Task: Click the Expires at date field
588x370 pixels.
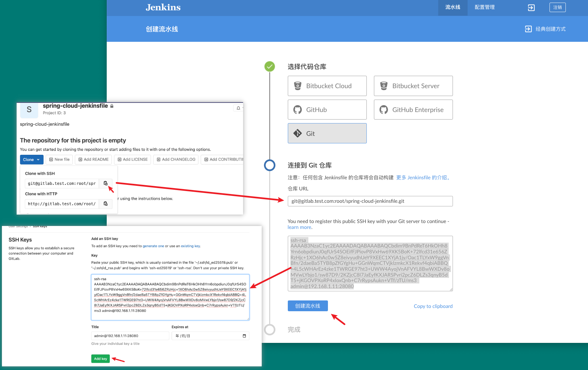Action: click(210, 336)
